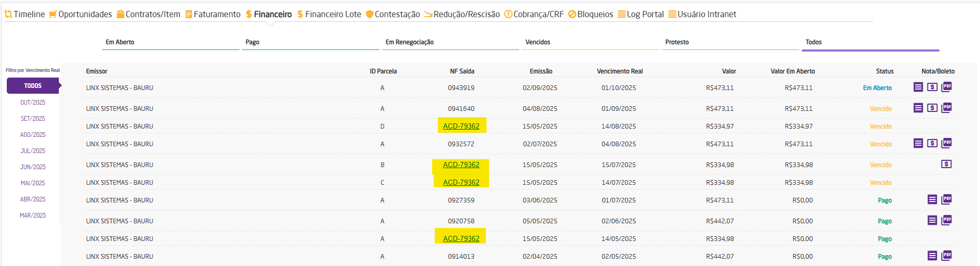Open the boleto icon for NF 0943919
Viewport: 980px width, 266px height.
pos(932,87)
